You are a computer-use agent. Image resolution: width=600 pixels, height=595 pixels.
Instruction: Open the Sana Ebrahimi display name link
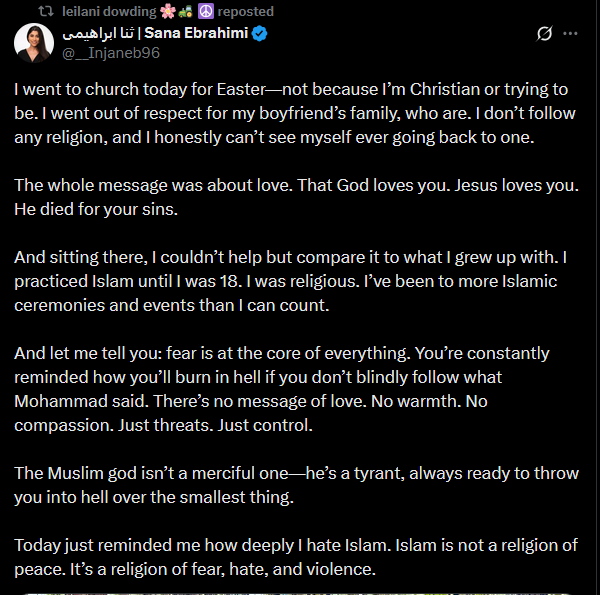point(196,33)
